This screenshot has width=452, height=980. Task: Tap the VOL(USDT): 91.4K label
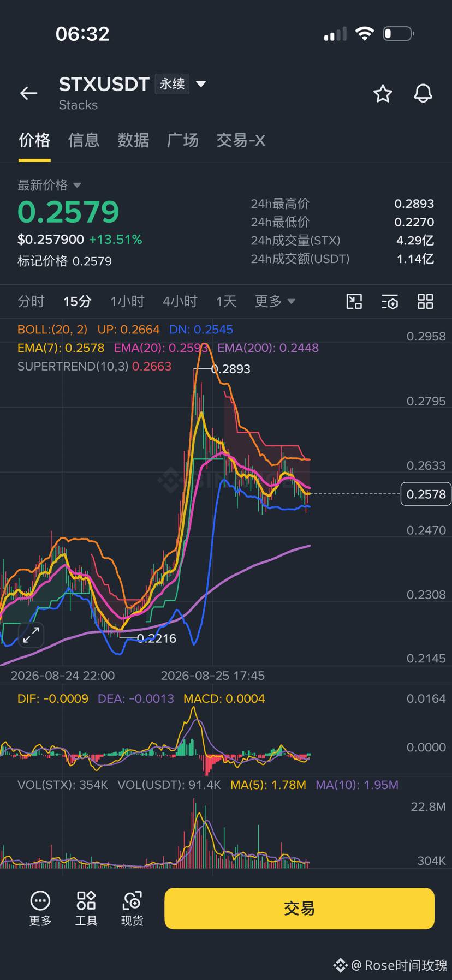click(x=169, y=785)
